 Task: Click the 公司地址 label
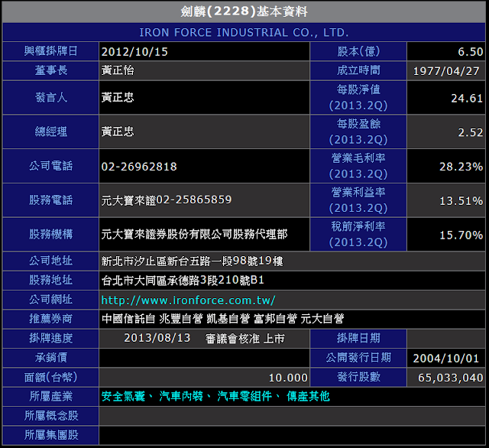51,261
